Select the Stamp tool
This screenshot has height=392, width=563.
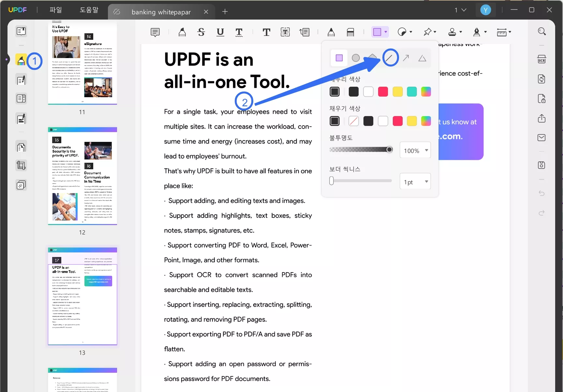[452, 32]
